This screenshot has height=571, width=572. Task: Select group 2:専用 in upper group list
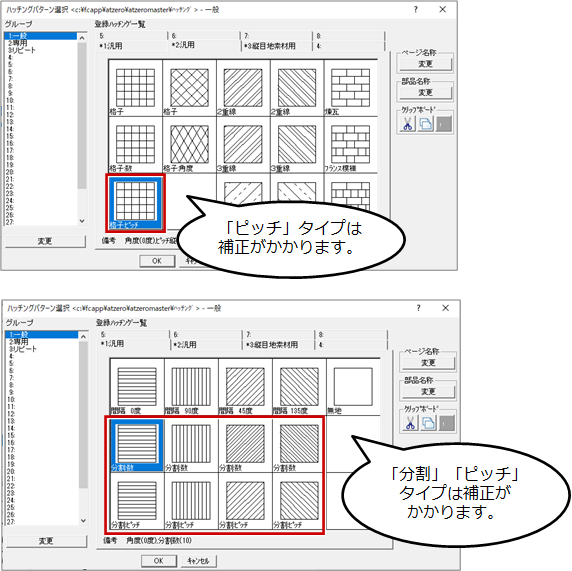(x=18, y=43)
